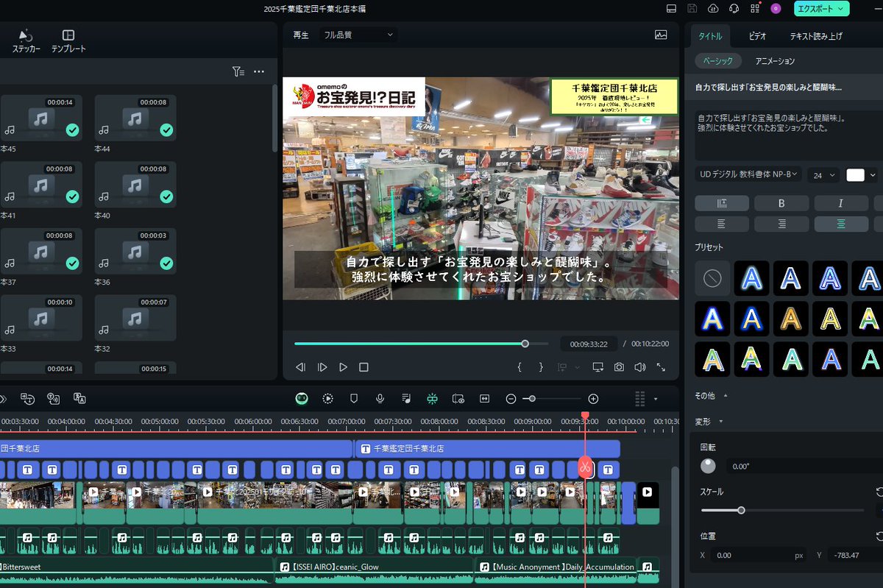Record voiceover with the microphone icon
Viewport: 883px width, 588px height.
pos(380,398)
